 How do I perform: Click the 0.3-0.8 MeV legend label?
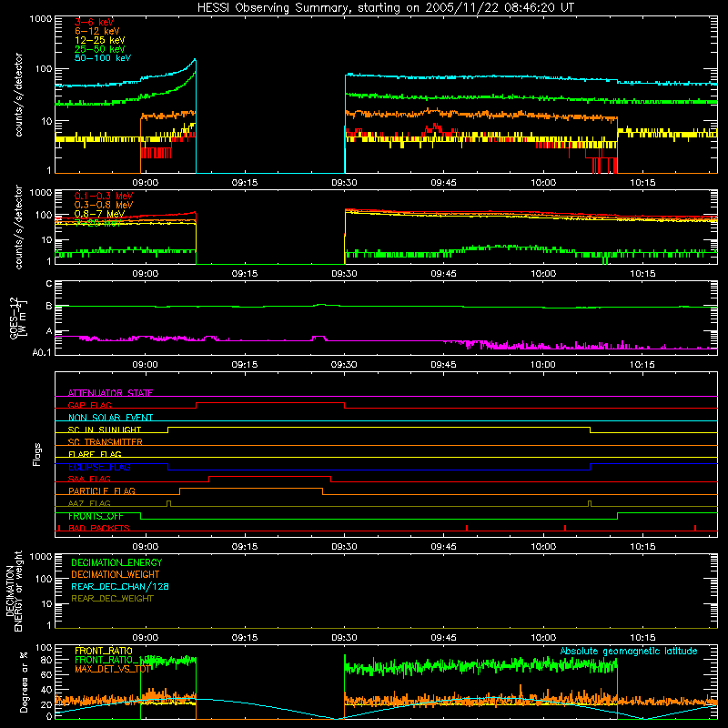104,205
